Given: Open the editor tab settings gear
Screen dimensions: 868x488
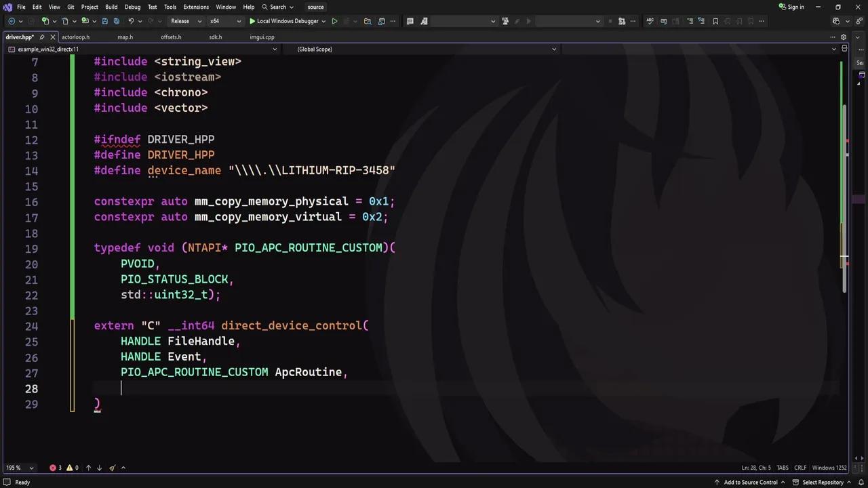Looking at the screenshot, I should point(844,37).
